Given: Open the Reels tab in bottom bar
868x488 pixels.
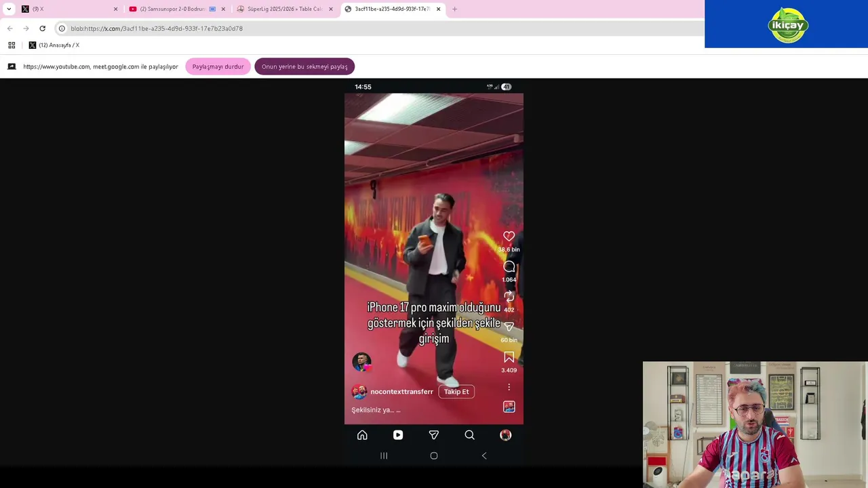Looking at the screenshot, I should pyautogui.click(x=398, y=435).
